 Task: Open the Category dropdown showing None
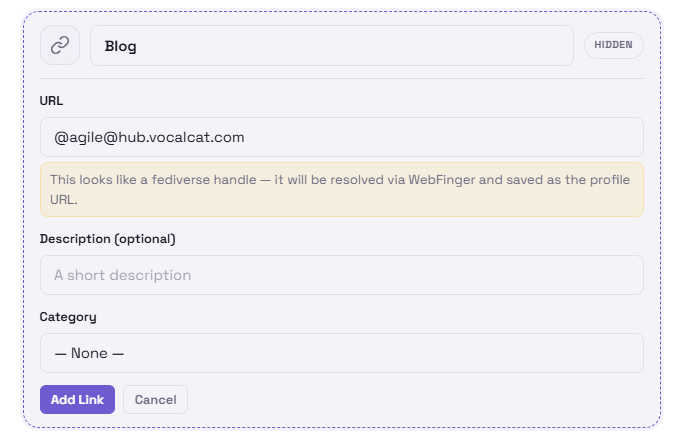click(x=341, y=353)
